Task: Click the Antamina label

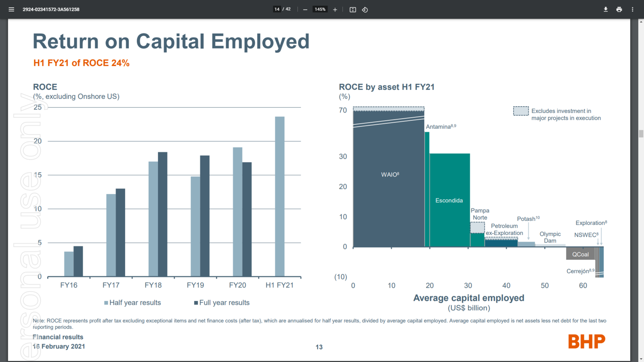Action: tap(441, 126)
